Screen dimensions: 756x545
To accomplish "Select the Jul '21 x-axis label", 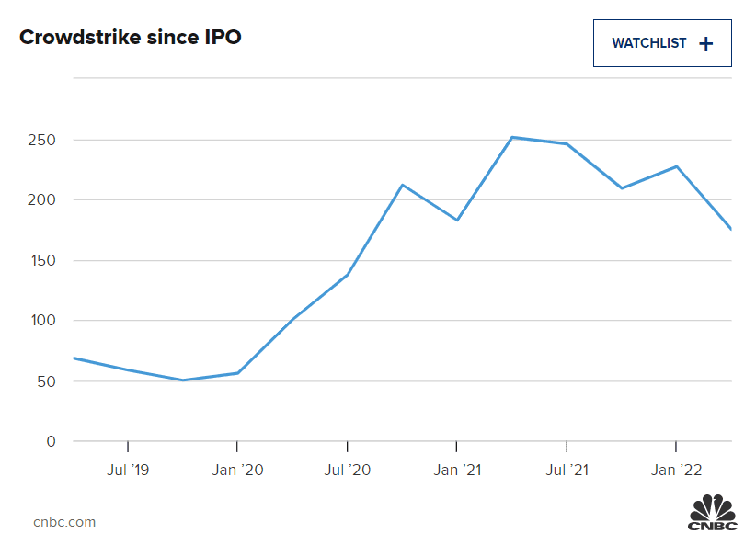I will pyautogui.click(x=567, y=471).
